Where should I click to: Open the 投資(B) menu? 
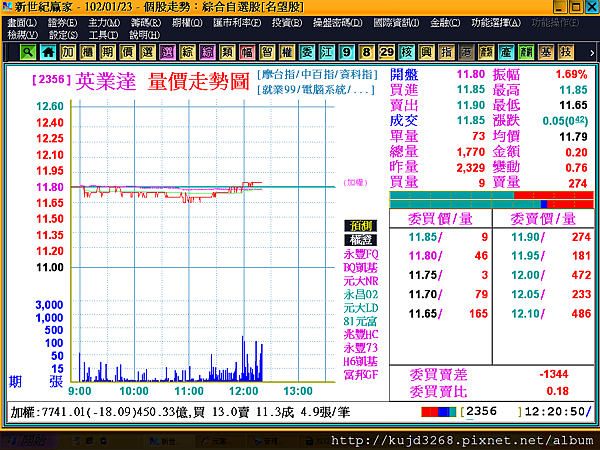pyautogui.click(x=287, y=23)
